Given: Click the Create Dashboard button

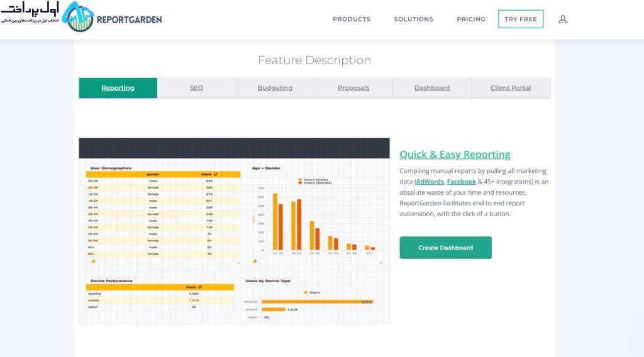Looking at the screenshot, I should [x=446, y=248].
